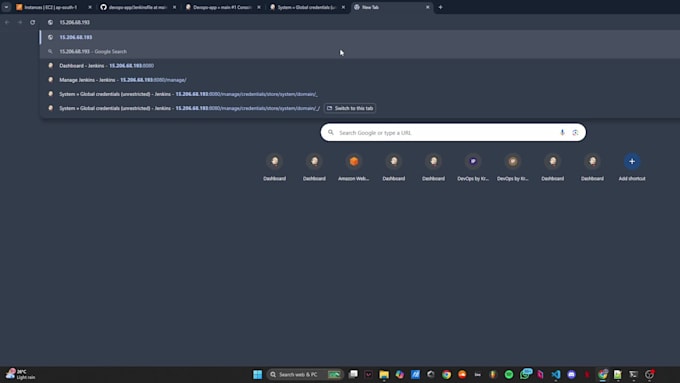The image size is (680, 383).
Task: Switch to the System Global credentials tab
Action: pyautogui.click(x=307, y=7)
